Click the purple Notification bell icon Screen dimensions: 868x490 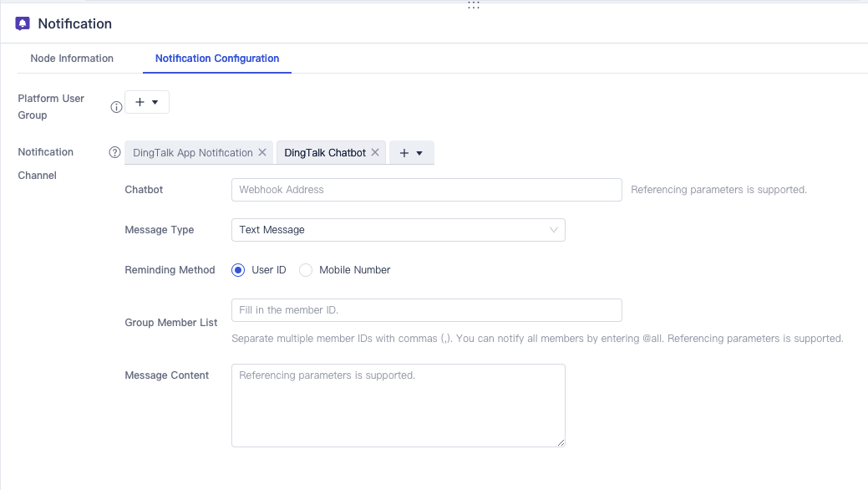[23, 23]
